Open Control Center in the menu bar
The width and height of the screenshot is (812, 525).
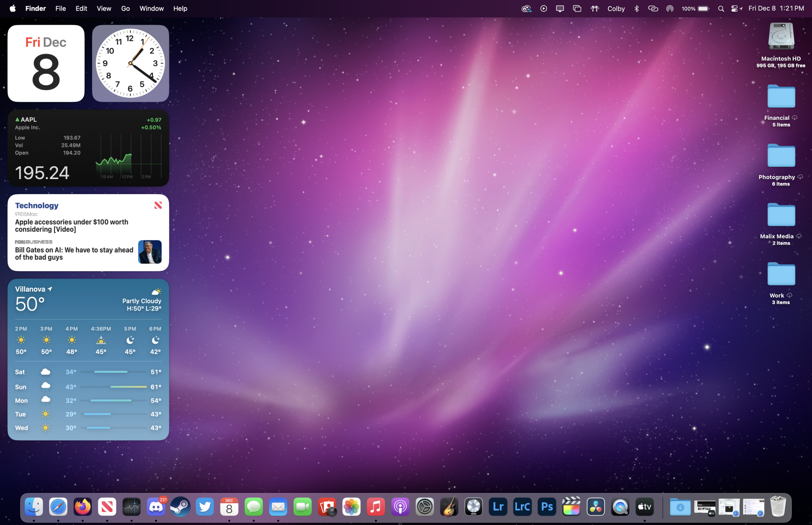tap(734, 9)
